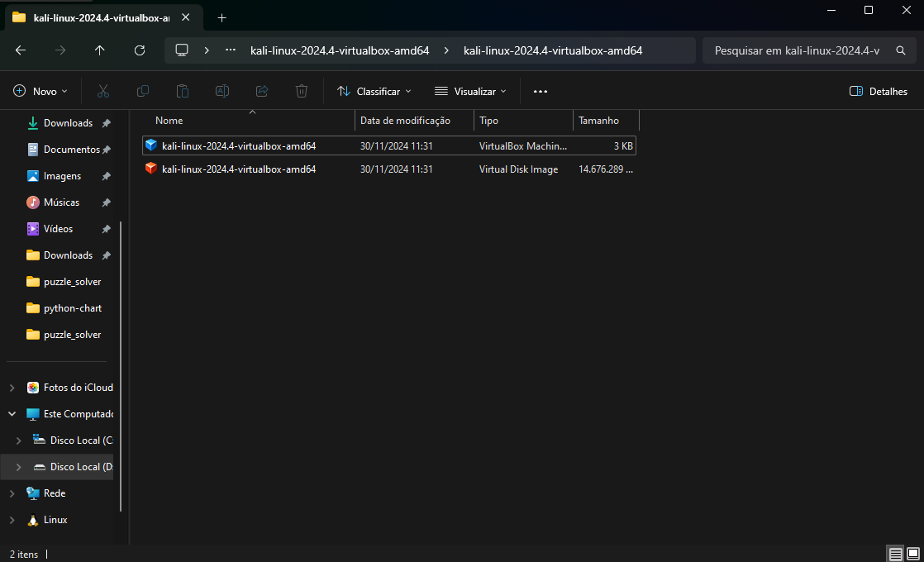Click the Paste clipboard icon

183,91
